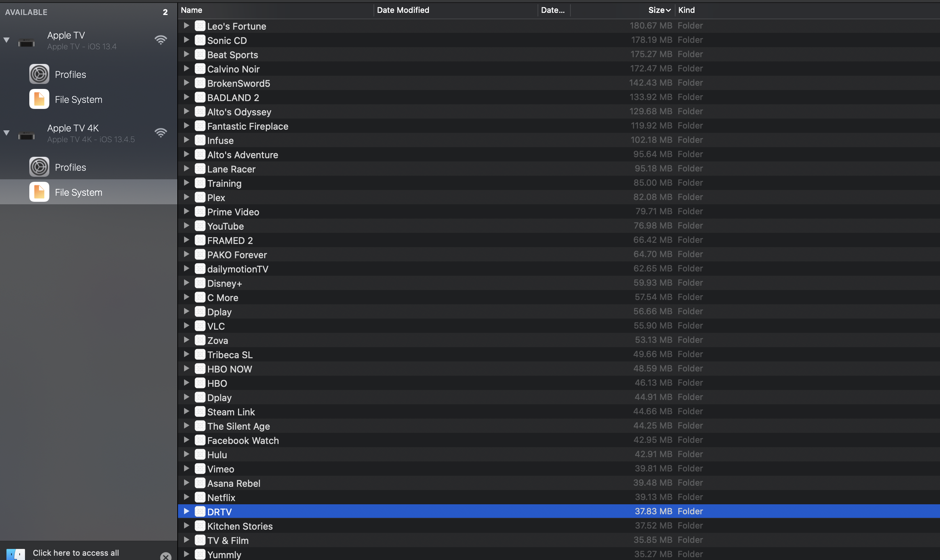Collapse the Apple TV device section
The image size is (940, 560).
6,40
